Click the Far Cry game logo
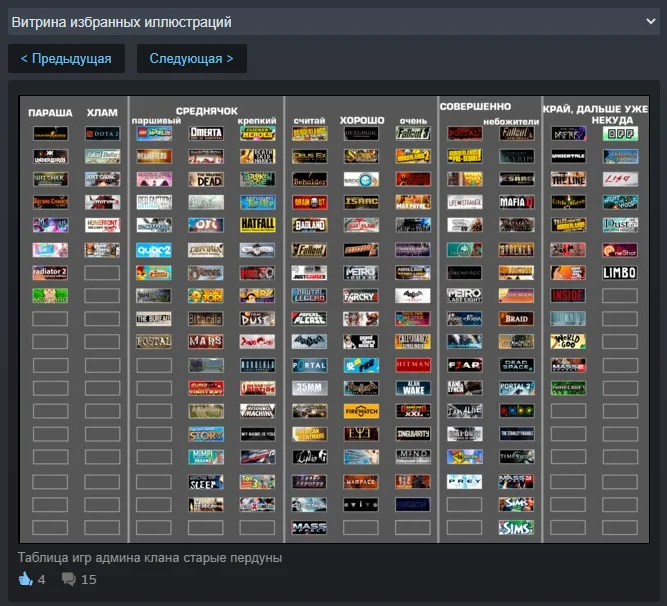This screenshot has height=606, width=667. click(x=361, y=296)
